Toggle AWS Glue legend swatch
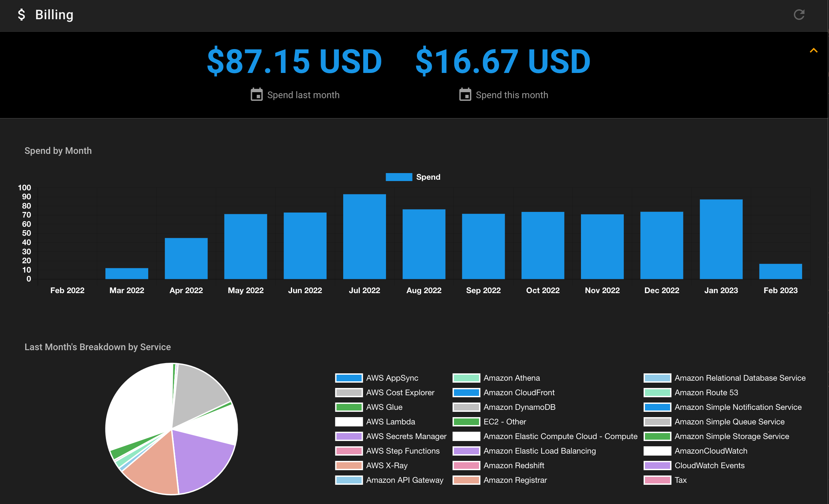 pyautogui.click(x=349, y=407)
